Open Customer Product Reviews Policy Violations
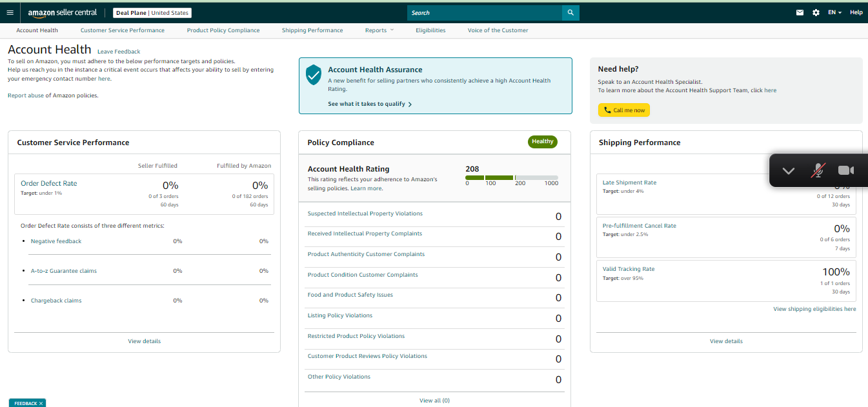Screen dimensions: 868x407 (x=368, y=356)
